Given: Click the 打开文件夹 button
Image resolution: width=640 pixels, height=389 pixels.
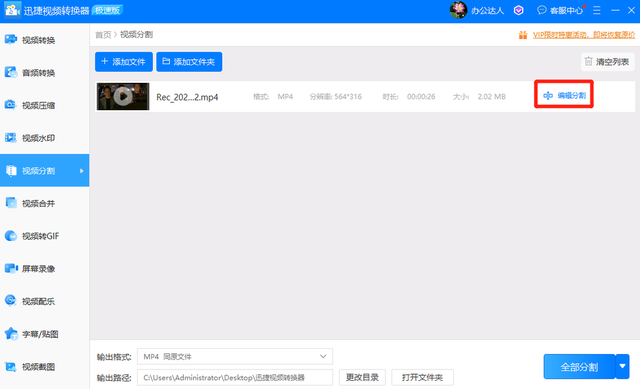Looking at the screenshot, I should coord(422,377).
